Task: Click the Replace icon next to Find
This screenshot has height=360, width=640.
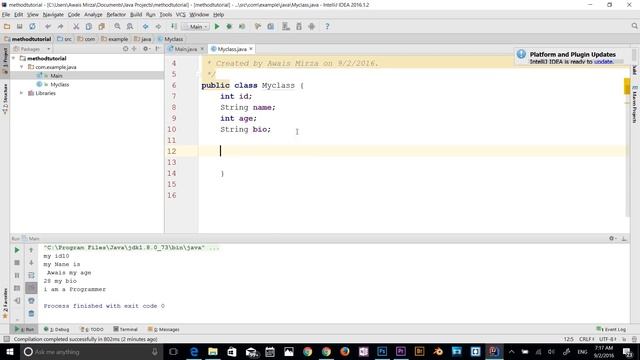Action: (x=130, y=27)
